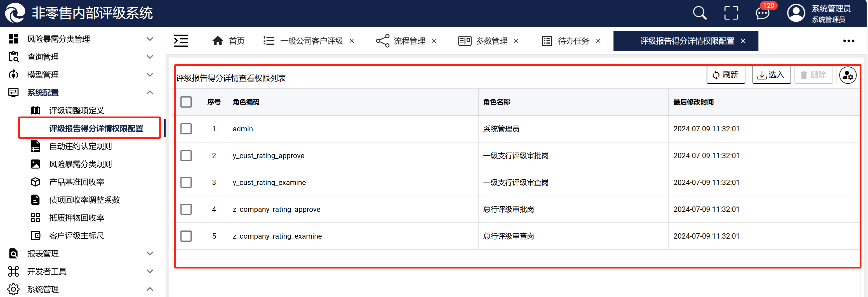Image resolution: width=868 pixels, height=297 pixels.
Task: Open more tab options ellipsis icon
Action: coord(848,41)
